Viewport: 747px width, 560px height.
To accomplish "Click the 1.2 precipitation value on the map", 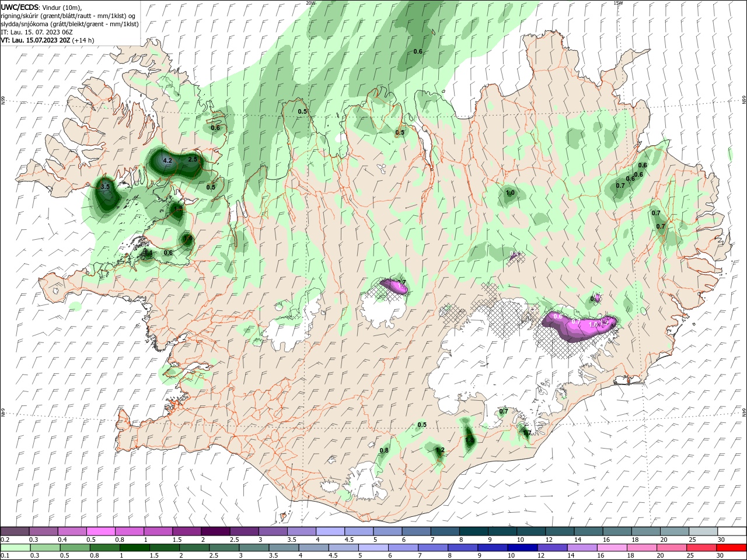I will [x=440, y=450].
